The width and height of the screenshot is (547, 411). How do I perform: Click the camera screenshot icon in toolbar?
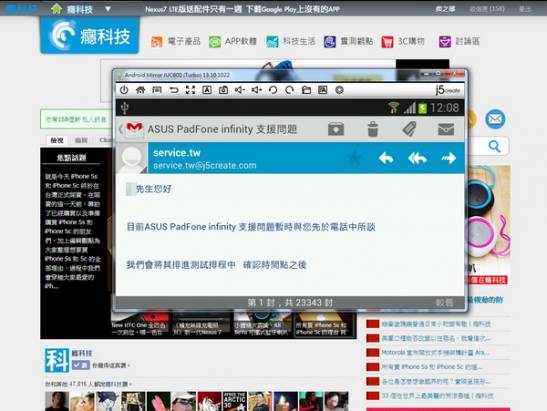tap(223, 90)
